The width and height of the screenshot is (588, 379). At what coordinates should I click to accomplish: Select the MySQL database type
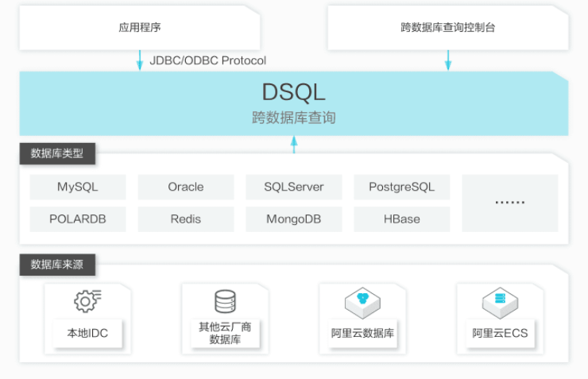pos(78,187)
